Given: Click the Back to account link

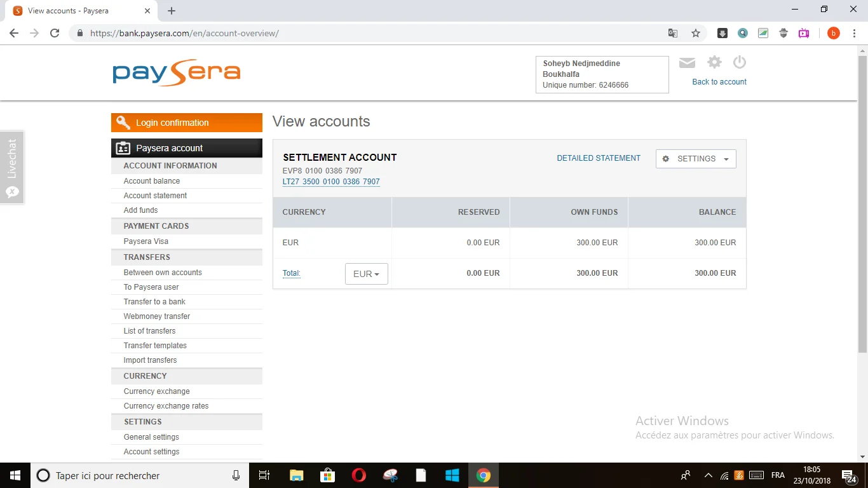Looking at the screenshot, I should pyautogui.click(x=719, y=82).
